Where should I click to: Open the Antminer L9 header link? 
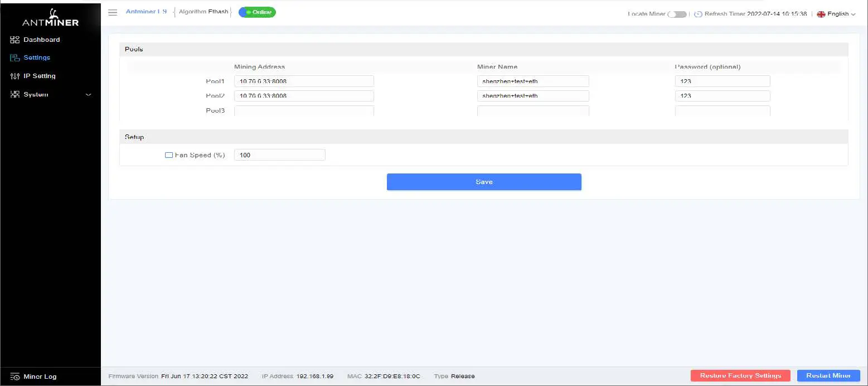[x=147, y=11]
